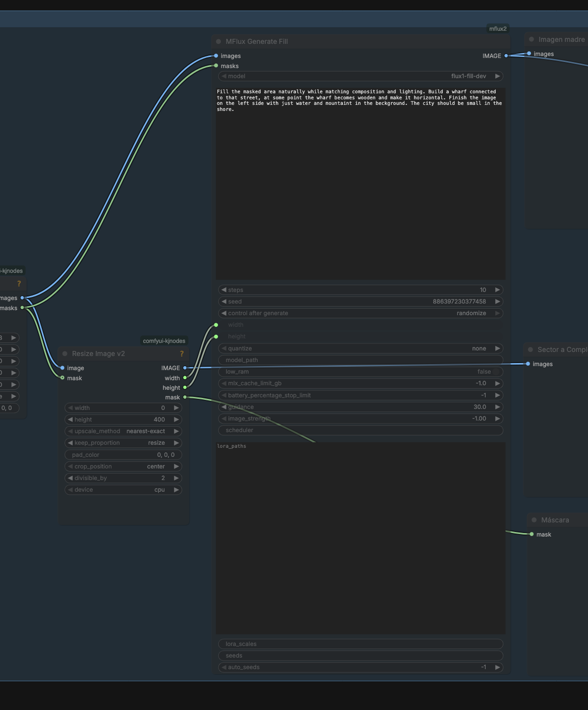
Task: Click the height output slot on Resize Image v2
Action: [x=185, y=387]
